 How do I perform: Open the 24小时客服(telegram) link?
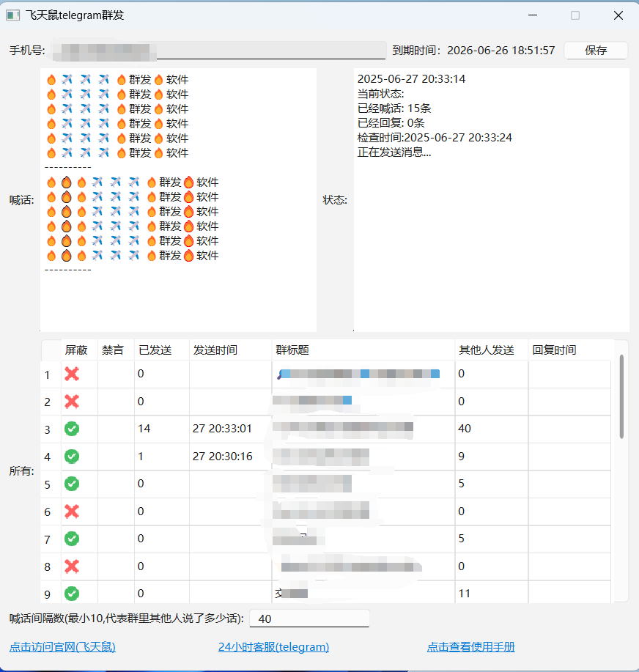tap(273, 646)
